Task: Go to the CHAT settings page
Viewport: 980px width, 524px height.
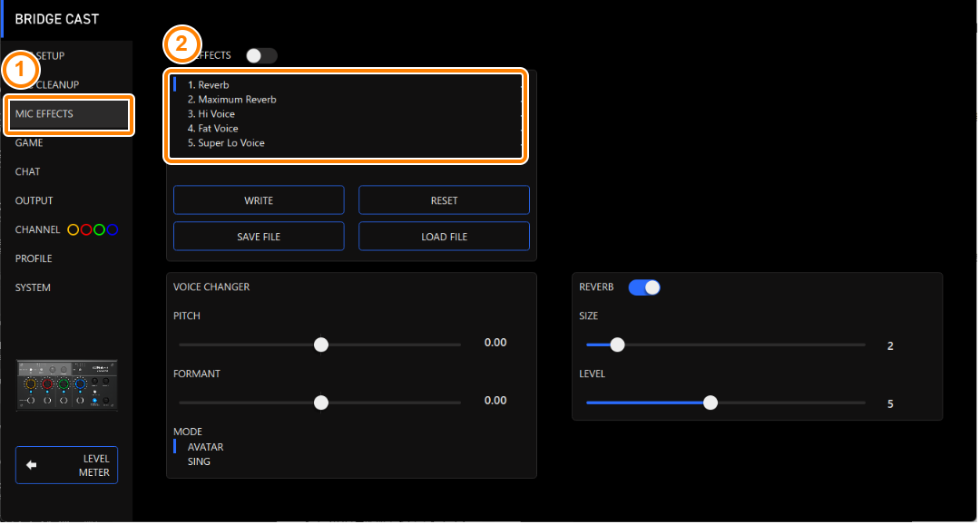Action: 27,171
